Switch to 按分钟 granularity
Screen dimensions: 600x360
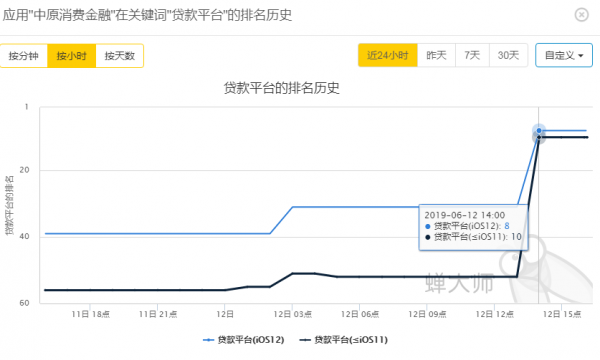pos(24,56)
